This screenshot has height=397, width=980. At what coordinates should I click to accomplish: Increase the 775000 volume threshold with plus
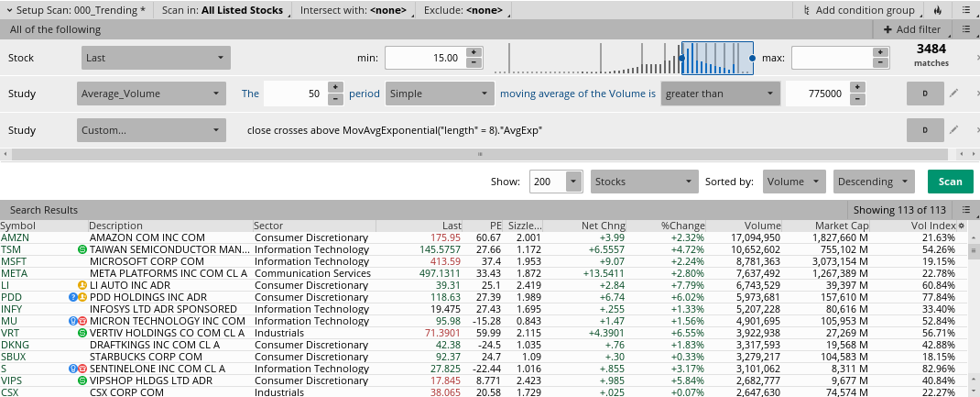pos(857,88)
